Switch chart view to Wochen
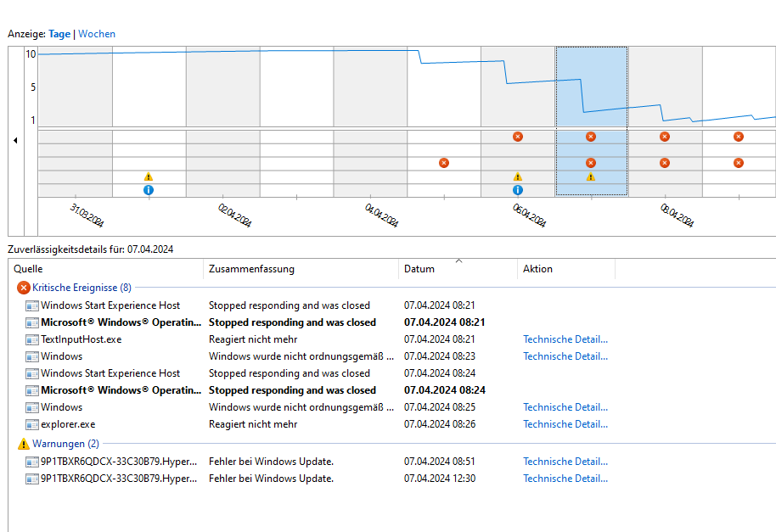 (97, 34)
